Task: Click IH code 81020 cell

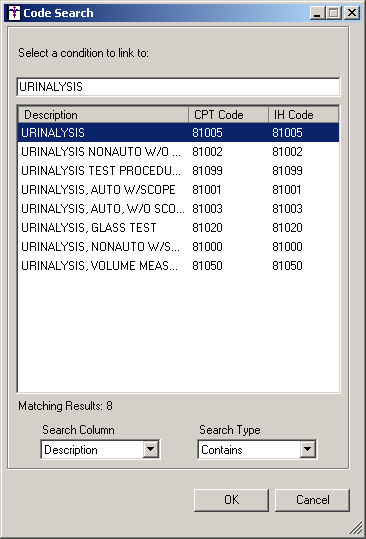Action: tap(287, 228)
